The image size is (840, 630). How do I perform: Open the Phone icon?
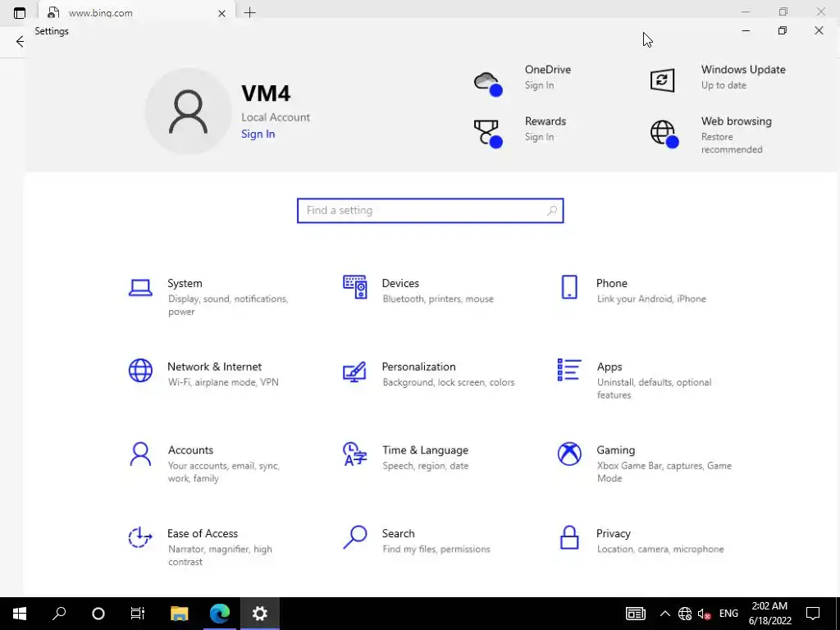569,287
